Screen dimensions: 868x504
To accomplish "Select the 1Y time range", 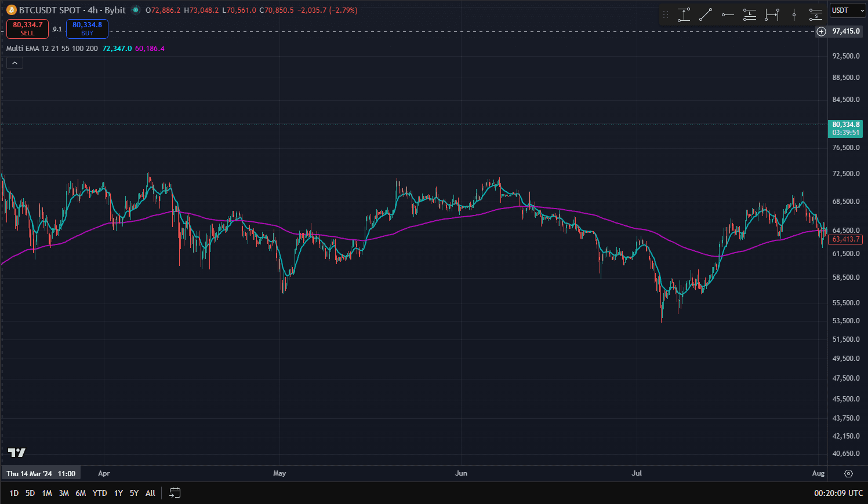I will tap(118, 493).
